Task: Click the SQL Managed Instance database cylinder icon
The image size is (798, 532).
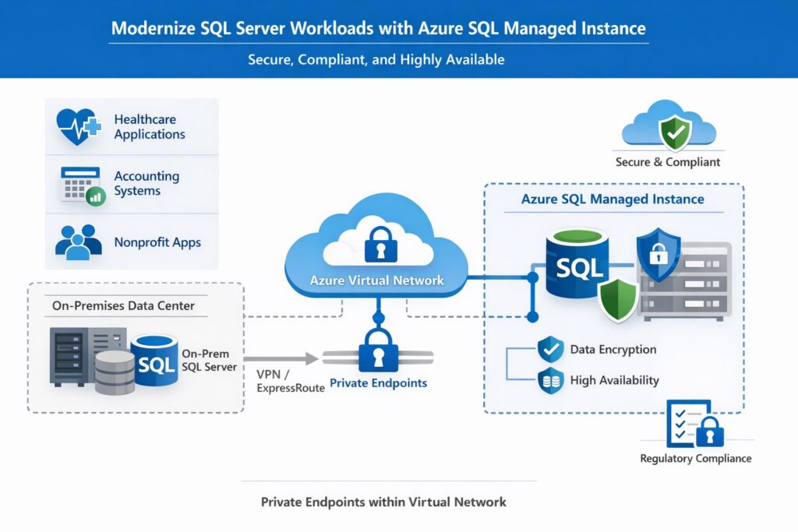Action: pos(576,263)
